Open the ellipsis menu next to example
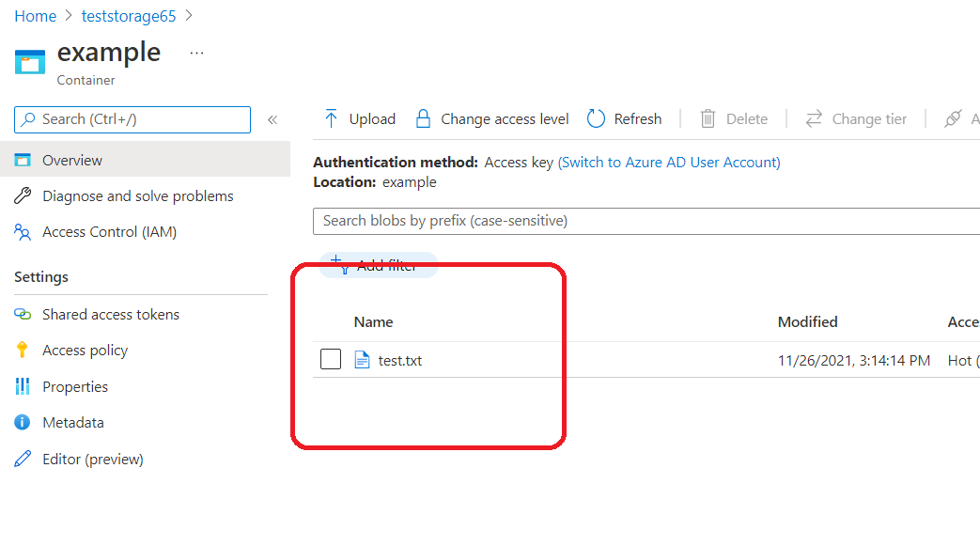Image resolution: width=980 pixels, height=546 pixels. click(x=197, y=54)
